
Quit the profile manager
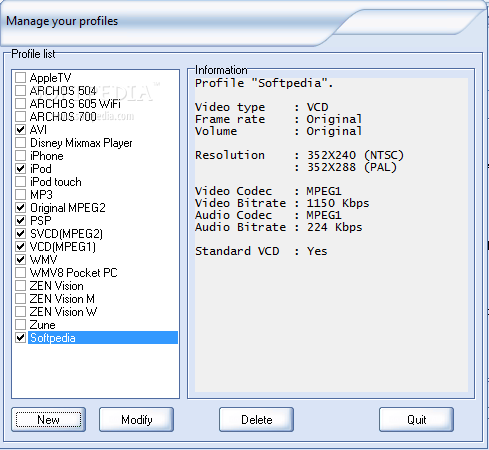pyautogui.click(x=416, y=419)
